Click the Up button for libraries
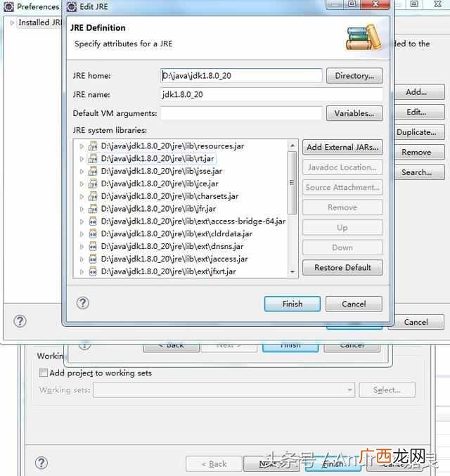The width and height of the screenshot is (450, 476). pyautogui.click(x=342, y=227)
